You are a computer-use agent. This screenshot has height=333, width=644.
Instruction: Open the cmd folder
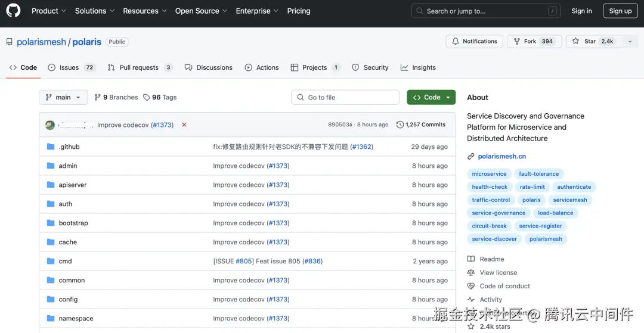coord(66,262)
